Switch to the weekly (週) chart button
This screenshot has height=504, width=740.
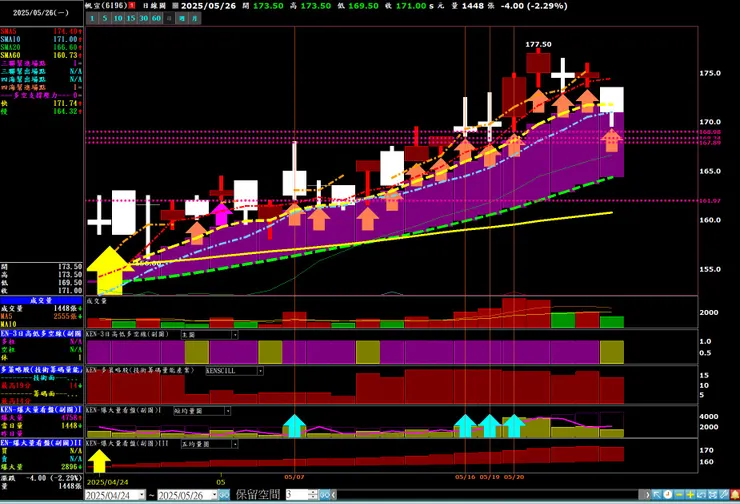182,18
